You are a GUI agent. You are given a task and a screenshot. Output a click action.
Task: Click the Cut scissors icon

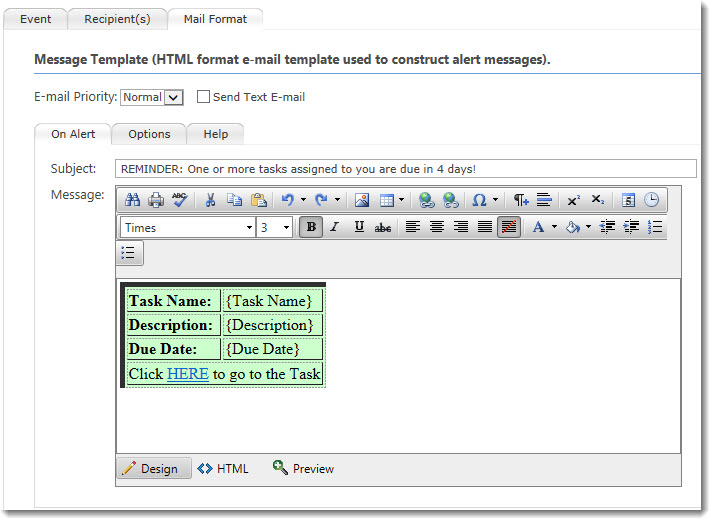[x=210, y=200]
